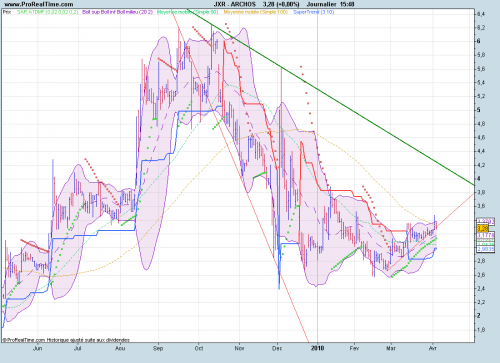This screenshot has height=363, width=500.
Task: Click the purple 3,1778 Bollinger value tag
Action: [x=486, y=235]
